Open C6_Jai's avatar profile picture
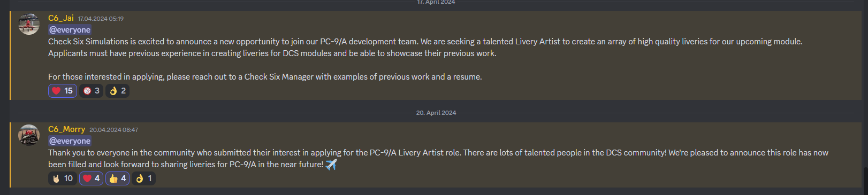The image size is (868, 195). click(x=29, y=25)
